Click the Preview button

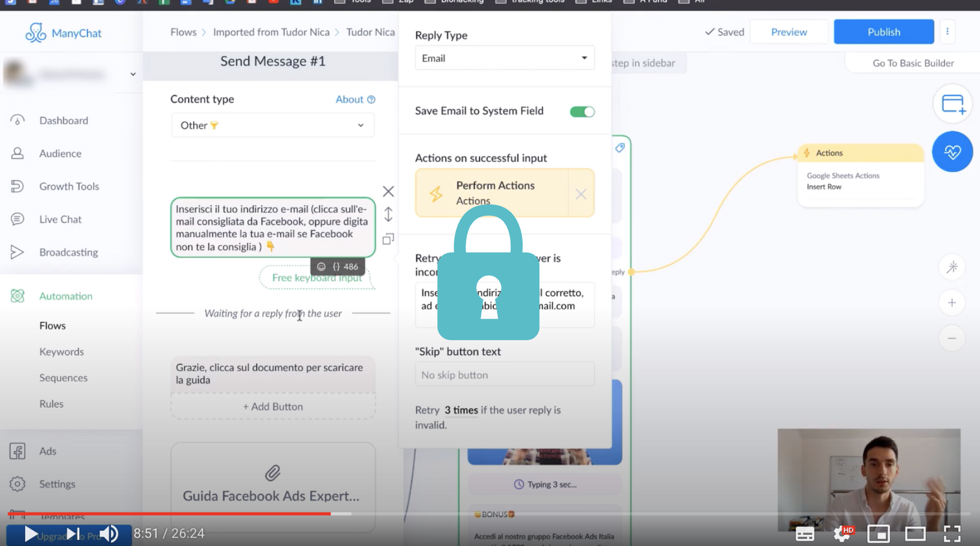click(x=789, y=32)
